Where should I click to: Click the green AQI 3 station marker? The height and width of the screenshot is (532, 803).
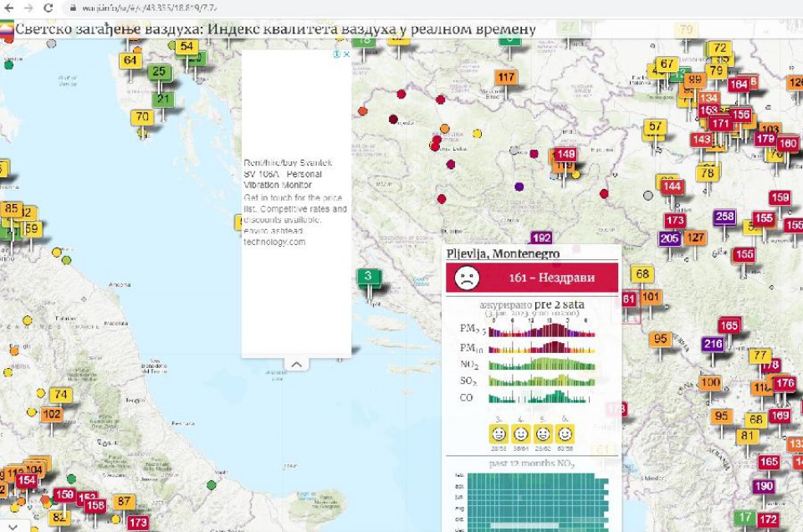pos(368,276)
